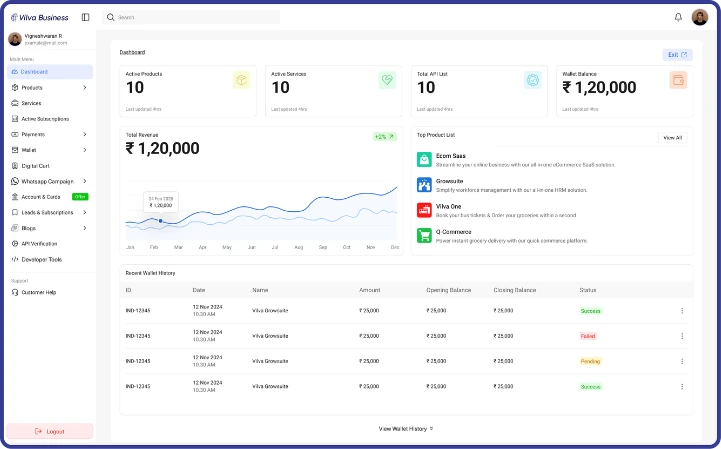721x449 pixels.
Task: Expand the Whatsapp Campaign submenu
Action: (x=85, y=181)
